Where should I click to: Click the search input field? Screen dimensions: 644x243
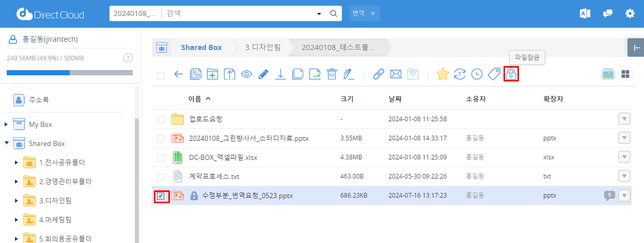pos(238,13)
